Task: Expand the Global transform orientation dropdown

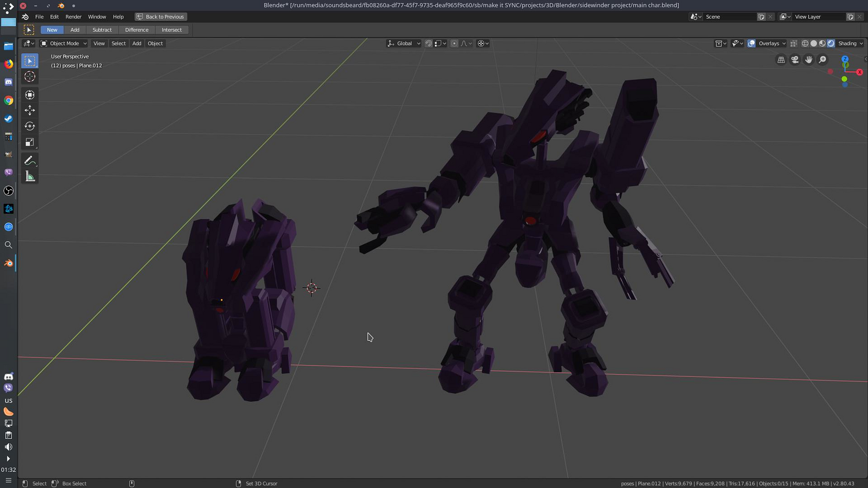Action: click(x=404, y=43)
